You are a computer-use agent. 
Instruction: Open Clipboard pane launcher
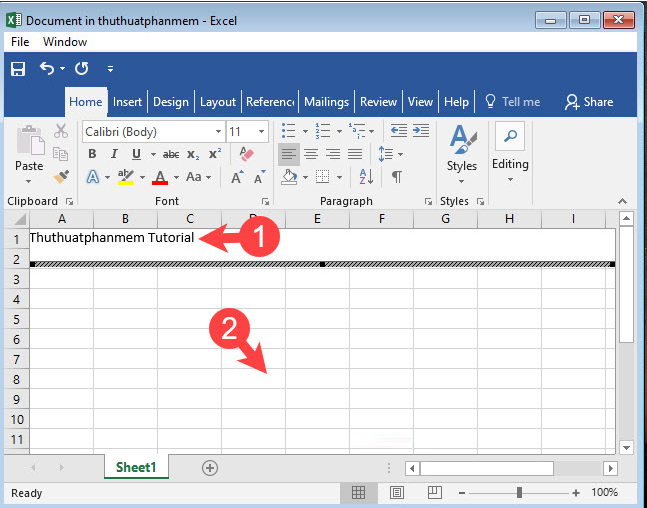69,201
